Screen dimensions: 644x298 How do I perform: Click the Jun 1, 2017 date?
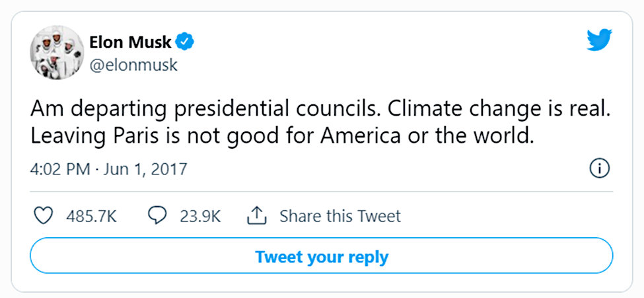tap(145, 169)
